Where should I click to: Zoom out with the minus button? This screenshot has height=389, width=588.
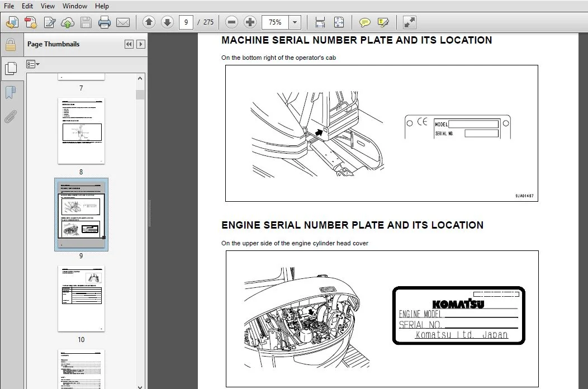click(x=232, y=22)
